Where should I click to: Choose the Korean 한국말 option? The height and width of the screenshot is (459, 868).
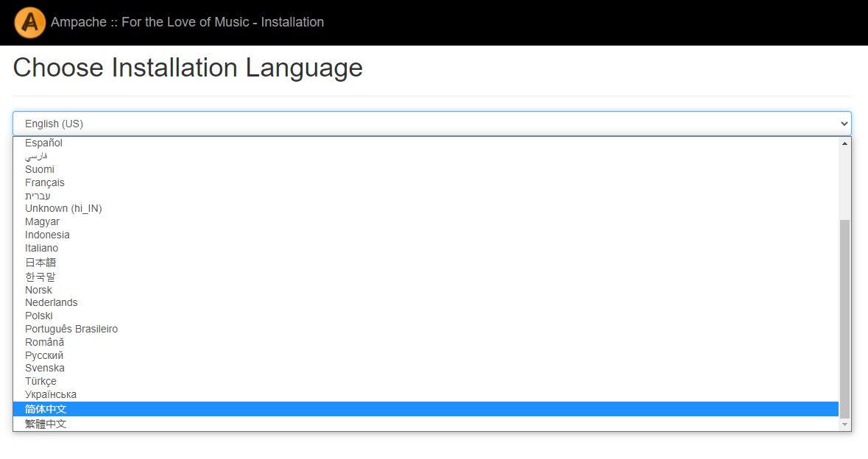(426, 277)
